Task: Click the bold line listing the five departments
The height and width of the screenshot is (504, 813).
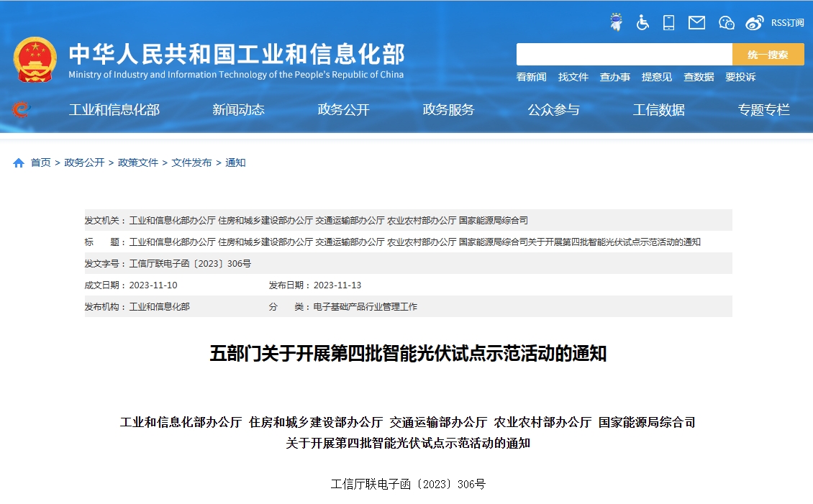Action: [407, 423]
